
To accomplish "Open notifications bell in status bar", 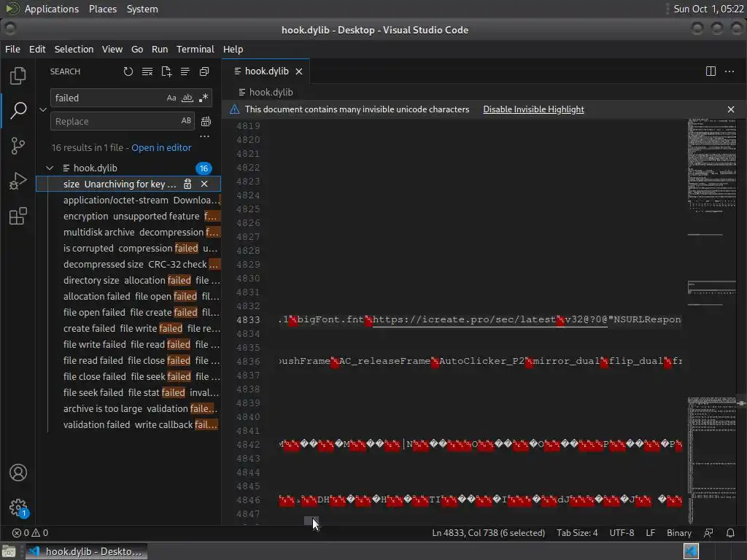I will click(x=729, y=533).
